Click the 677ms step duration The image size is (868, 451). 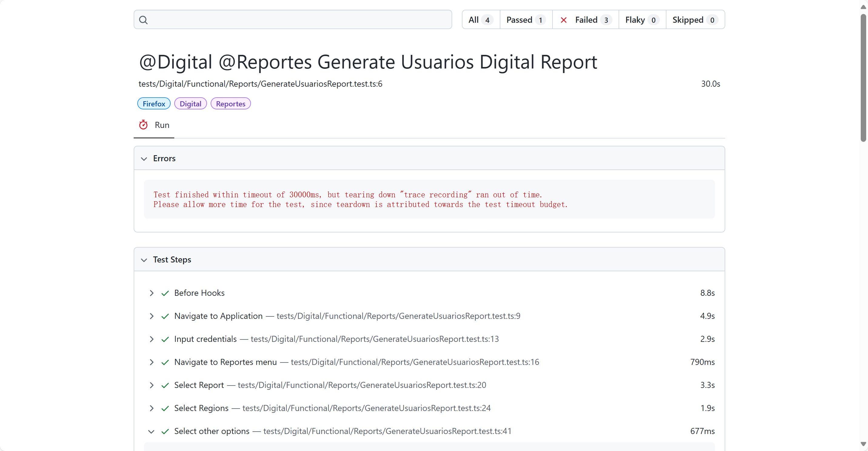click(702, 431)
